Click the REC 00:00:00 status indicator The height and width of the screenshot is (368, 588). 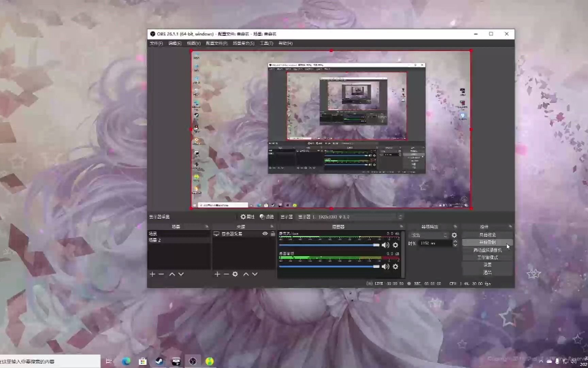(424, 283)
